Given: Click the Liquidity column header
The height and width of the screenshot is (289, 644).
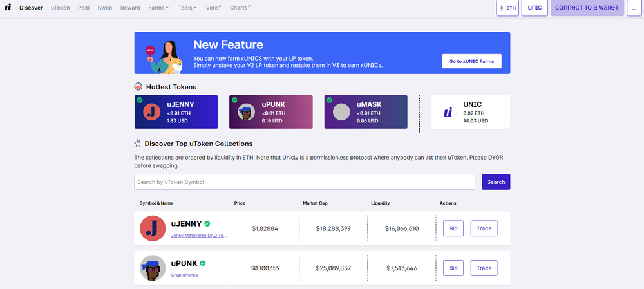Looking at the screenshot, I should tap(381, 203).
